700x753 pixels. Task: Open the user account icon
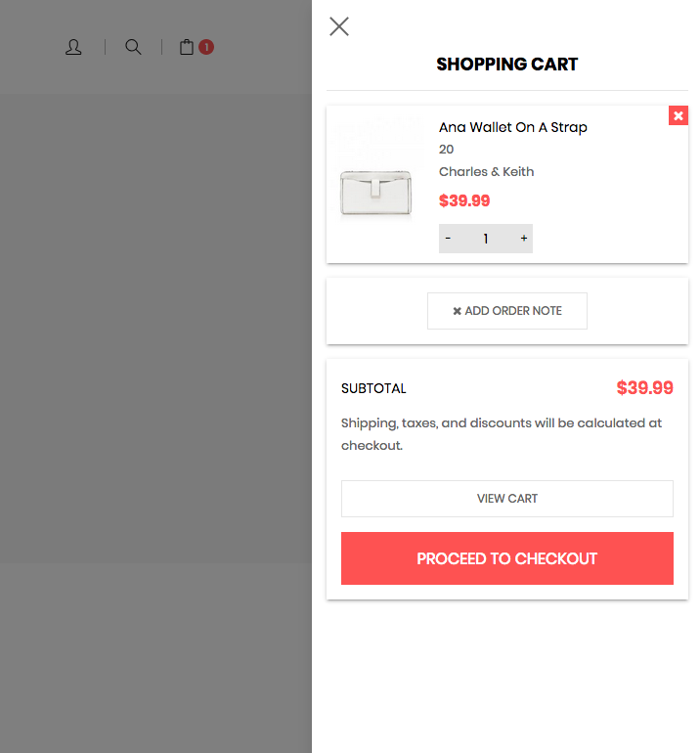point(73,47)
